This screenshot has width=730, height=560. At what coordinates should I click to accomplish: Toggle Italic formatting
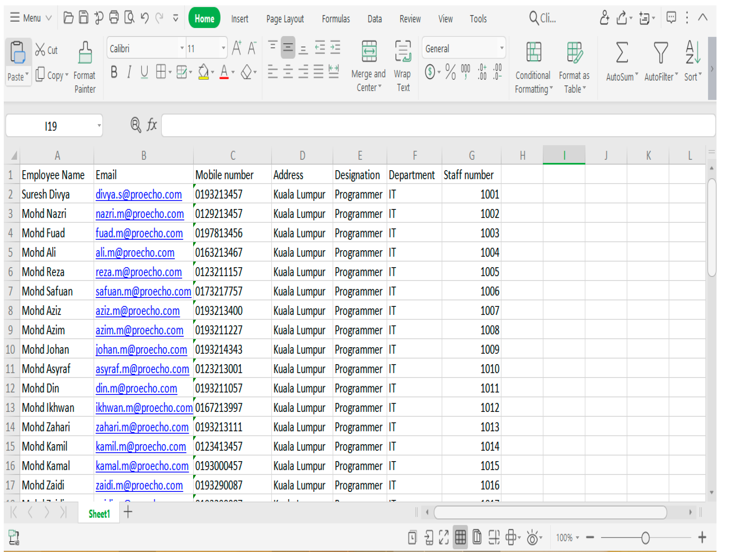[129, 72]
